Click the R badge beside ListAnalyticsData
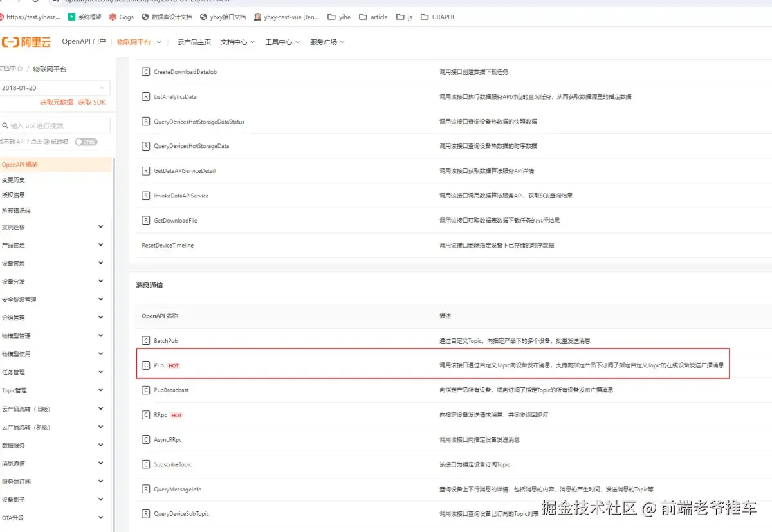Screen dimensions: 772x532 (146, 96)
